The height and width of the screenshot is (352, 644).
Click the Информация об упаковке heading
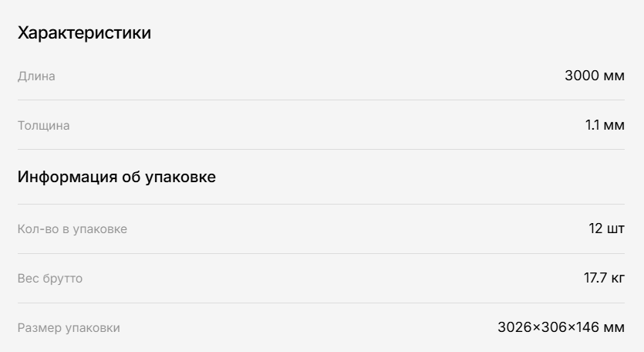click(x=116, y=178)
